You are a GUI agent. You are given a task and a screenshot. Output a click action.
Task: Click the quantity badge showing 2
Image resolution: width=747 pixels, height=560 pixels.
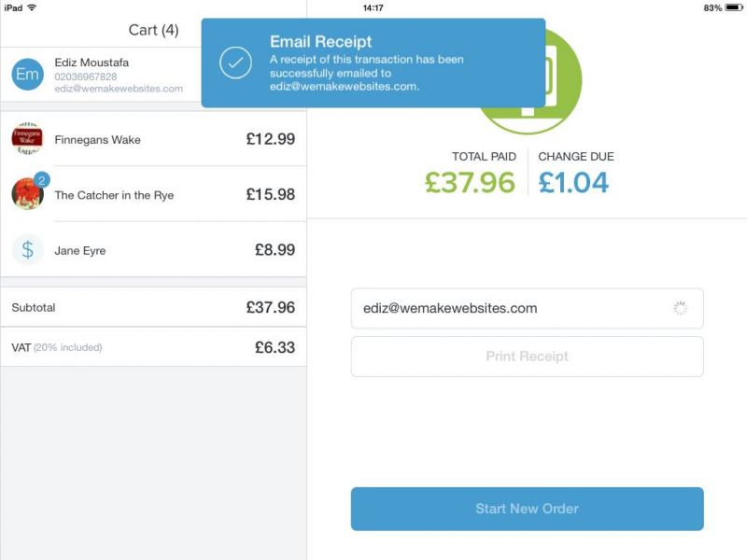click(42, 180)
